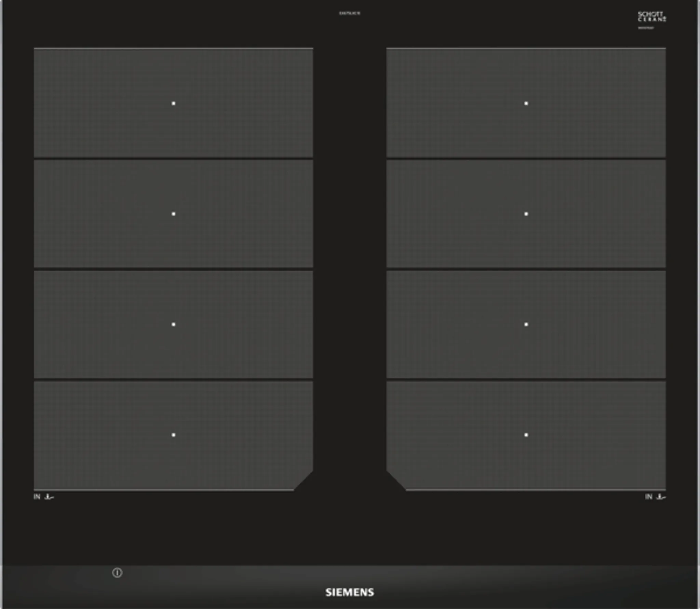Tap the bottom-left zone center dot
This screenshot has height=609, width=700.
pos(173,435)
